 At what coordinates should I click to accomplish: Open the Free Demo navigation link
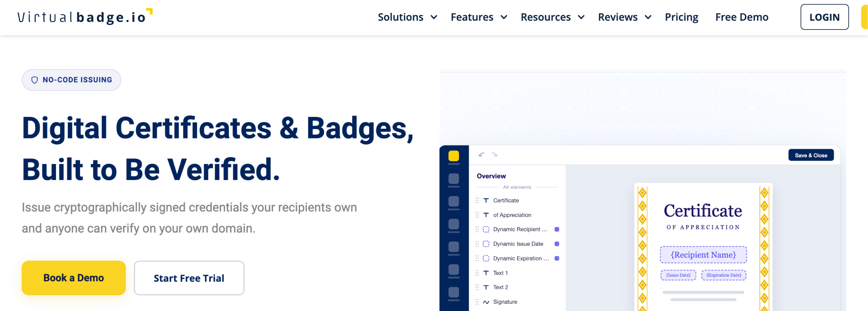pyautogui.click(x=742, y=17)
